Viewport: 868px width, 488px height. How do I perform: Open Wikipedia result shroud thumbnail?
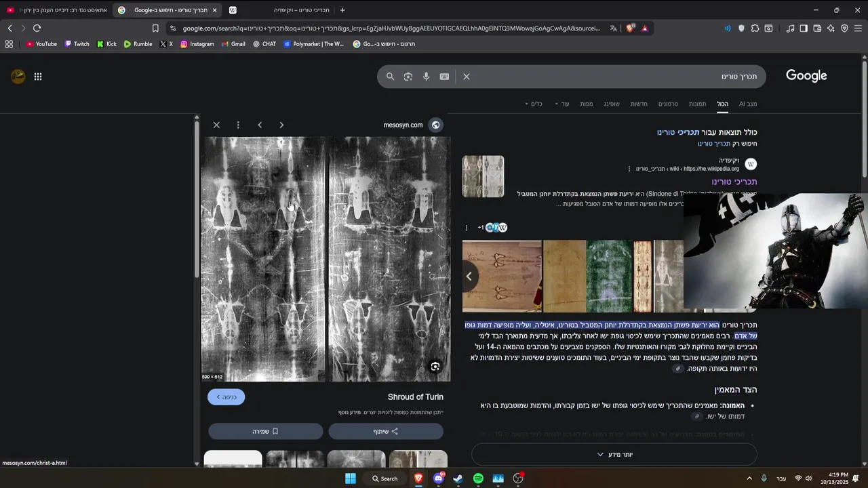[483, 176]
